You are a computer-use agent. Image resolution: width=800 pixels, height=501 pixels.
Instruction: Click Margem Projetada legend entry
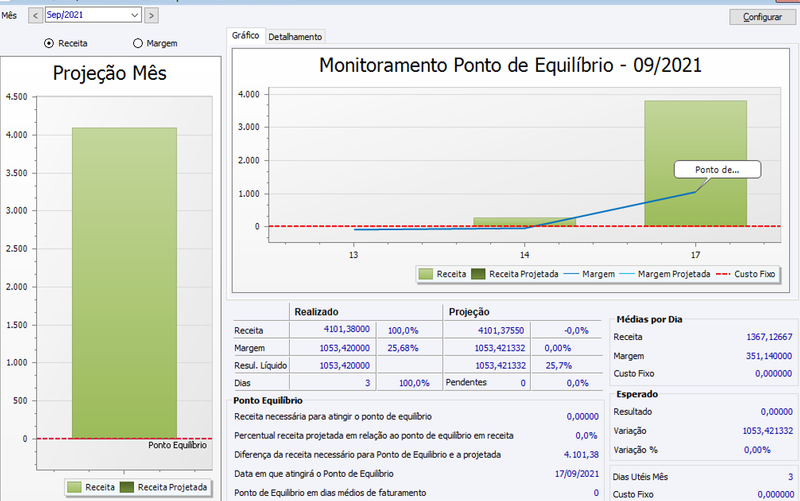coord(664,274)
